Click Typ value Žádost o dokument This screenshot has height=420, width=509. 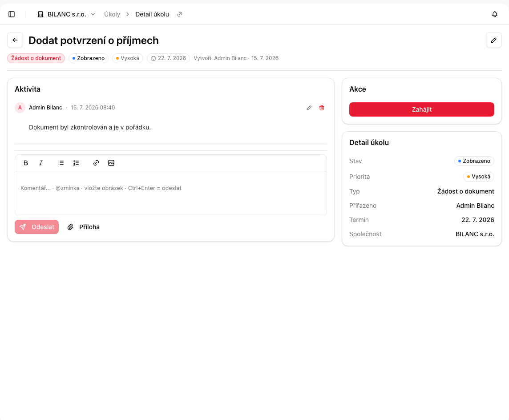465,191
